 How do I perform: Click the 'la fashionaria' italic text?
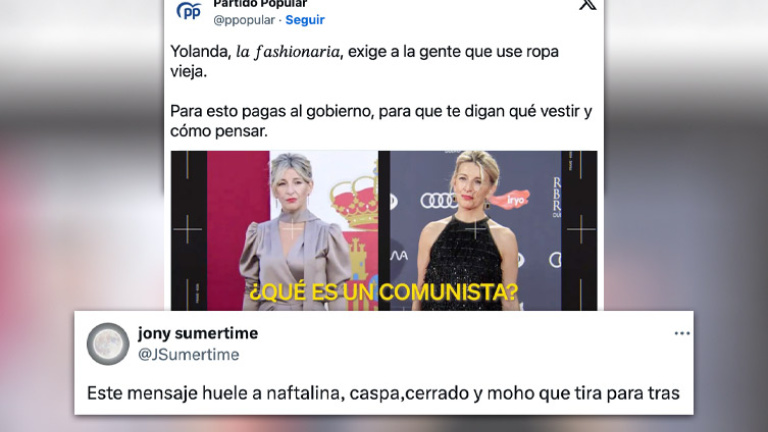[x=288, y=52]
